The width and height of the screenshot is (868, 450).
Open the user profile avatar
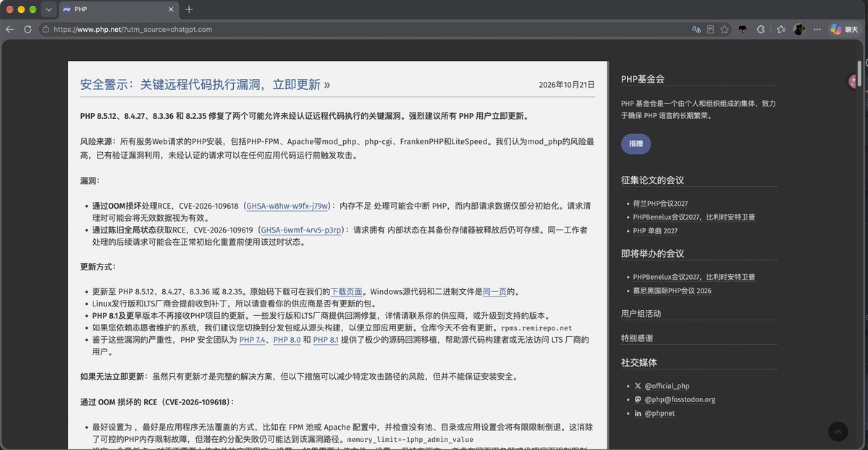799,30
